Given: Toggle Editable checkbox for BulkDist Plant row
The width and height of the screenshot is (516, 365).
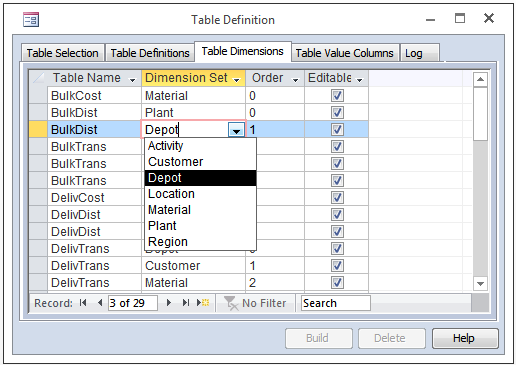Looking at the screenshot, I should tap(337, 113).
